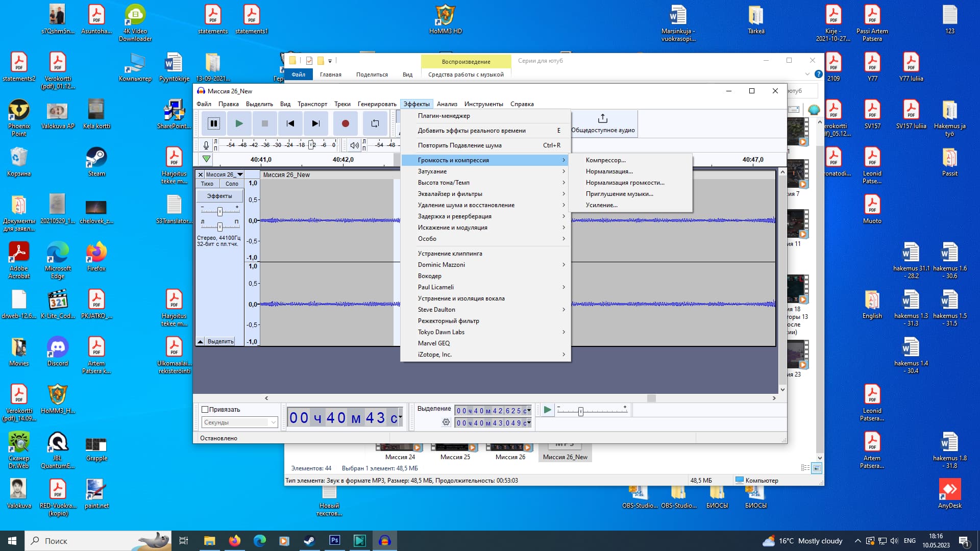
Task: Open the selection settings gear icon
Action: 446,422
